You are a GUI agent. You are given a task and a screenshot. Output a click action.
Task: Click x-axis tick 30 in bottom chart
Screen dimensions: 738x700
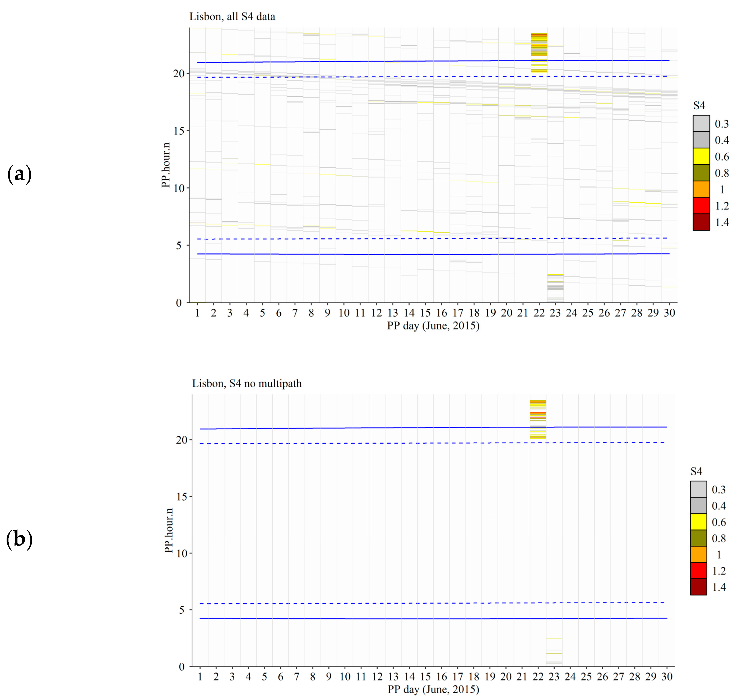pyautogui.click(x=667, y=676)
